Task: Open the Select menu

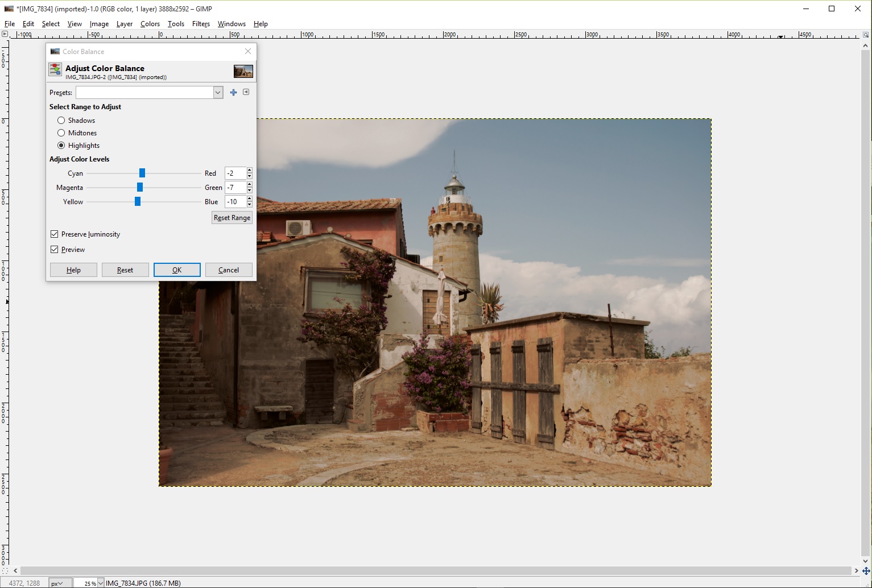Action: [51, 24]
